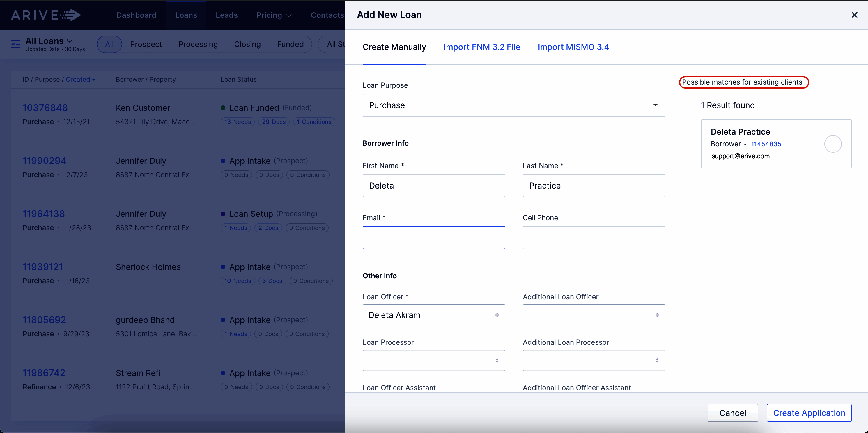
Task: Click the green status dot beside Loan Funded
Action: coord(223,107)
